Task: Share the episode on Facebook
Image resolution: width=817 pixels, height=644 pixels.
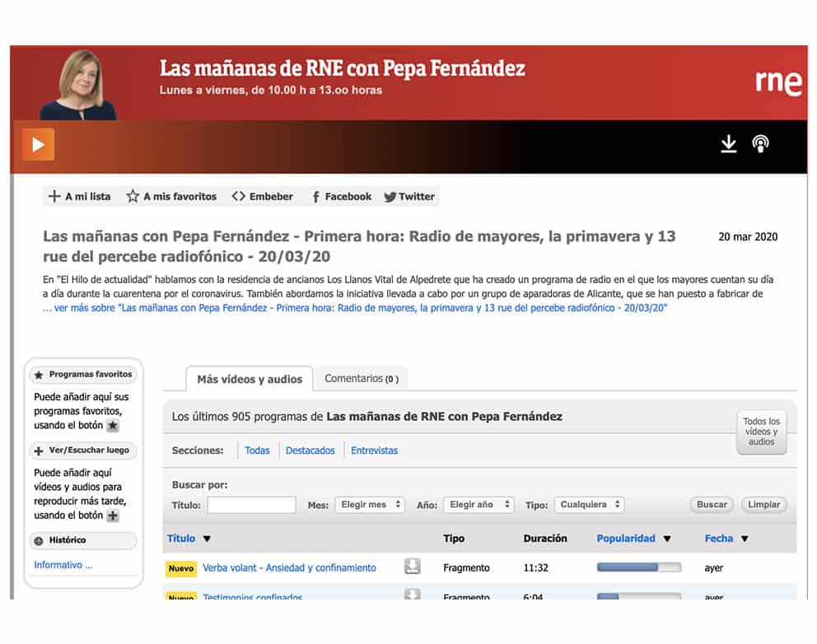Action: (341, 197)
